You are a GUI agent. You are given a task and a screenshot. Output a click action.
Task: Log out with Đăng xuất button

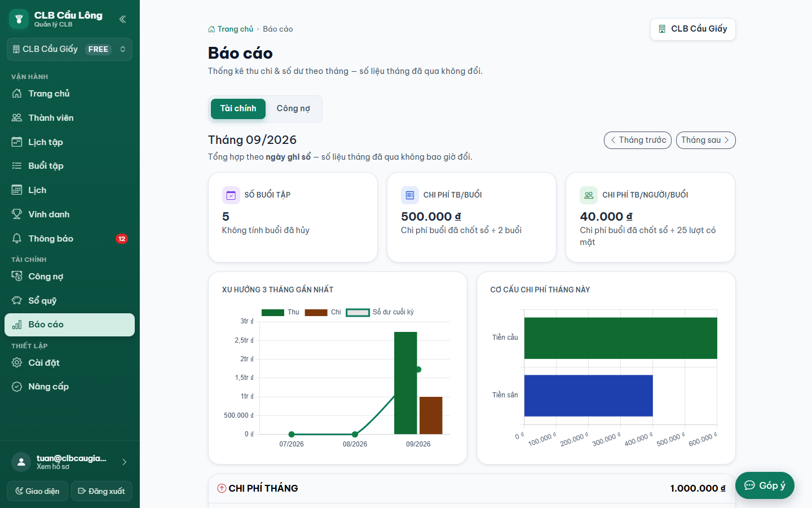point(101,491)
